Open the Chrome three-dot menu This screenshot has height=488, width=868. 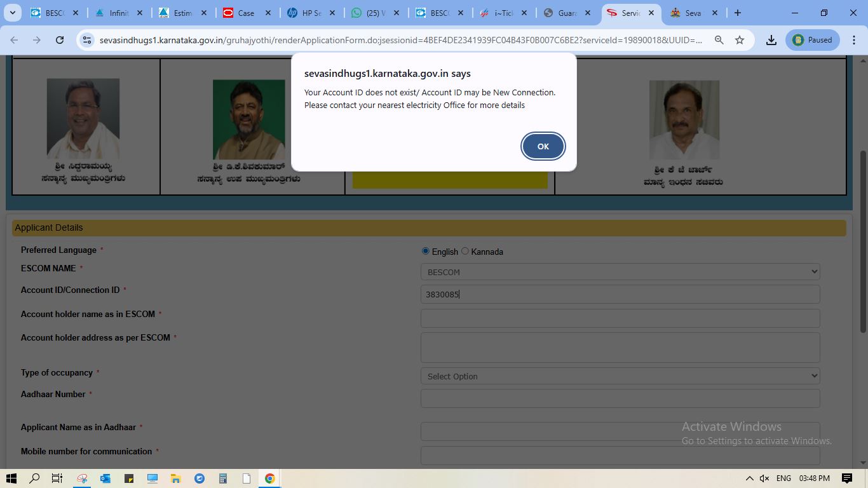pyautogui.click(x=853, y=40)
